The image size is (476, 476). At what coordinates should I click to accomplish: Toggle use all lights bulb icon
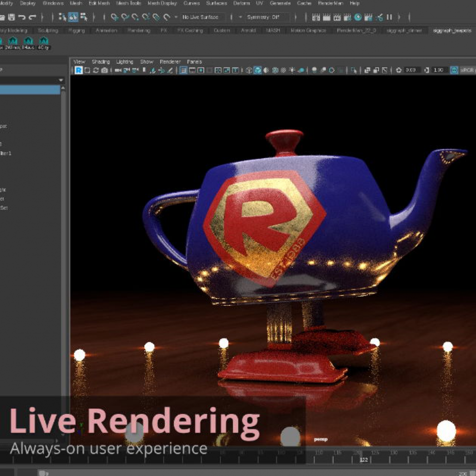coord(292,70)
